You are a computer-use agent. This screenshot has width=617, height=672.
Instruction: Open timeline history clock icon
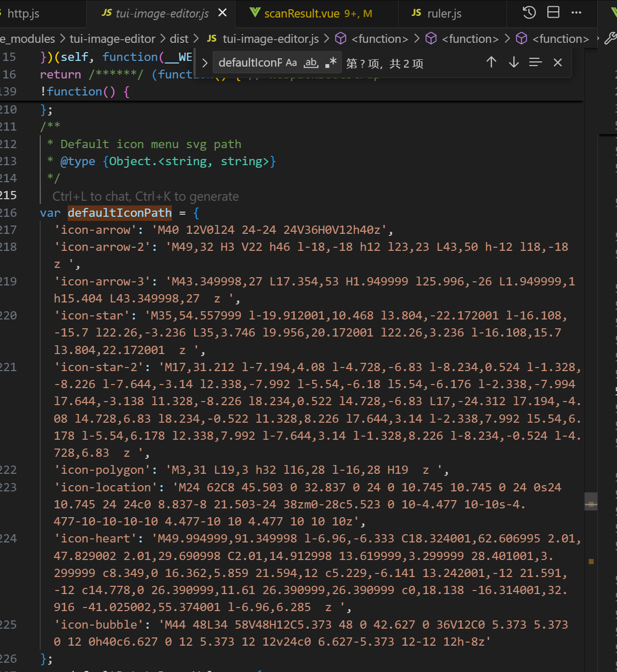[x=529, y=12]
